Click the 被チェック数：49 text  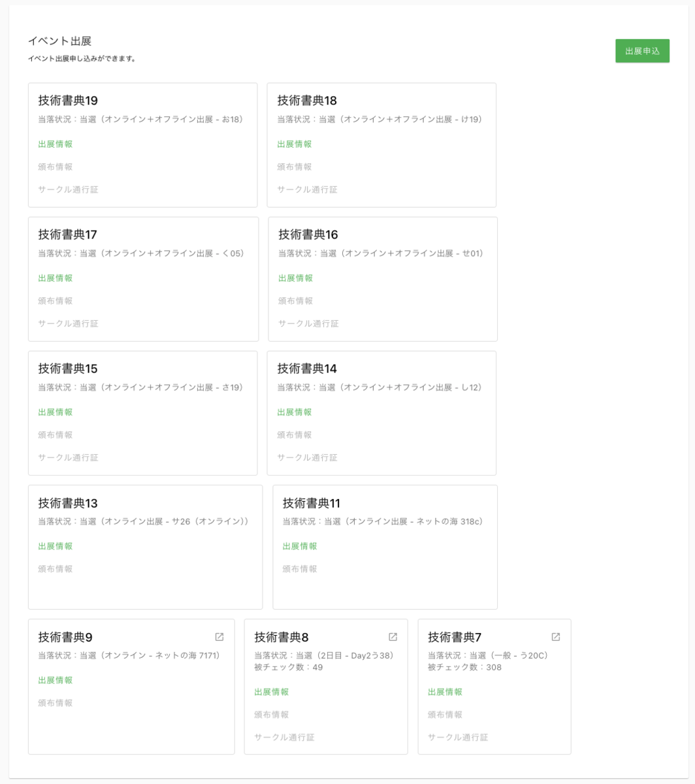click(288, 667)
